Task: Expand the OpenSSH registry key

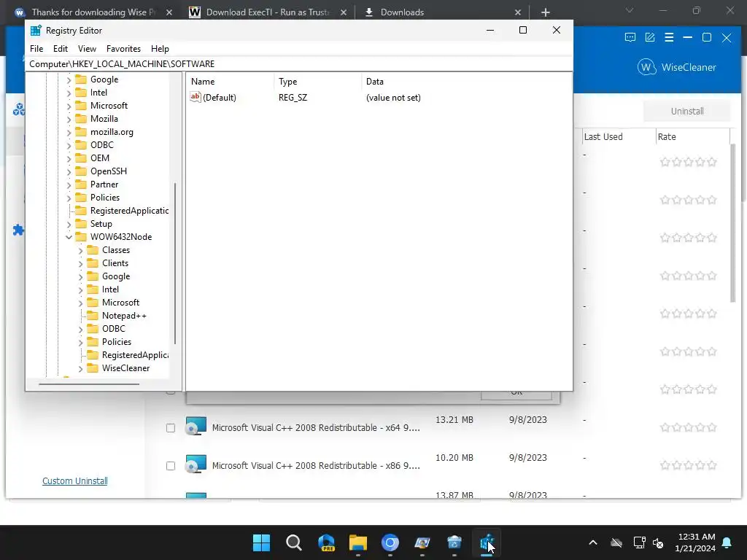Action: point(69,171)
